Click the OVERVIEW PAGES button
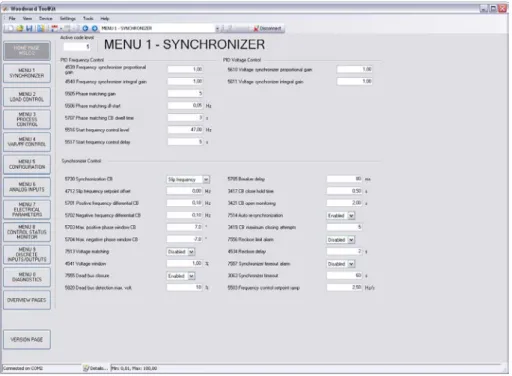512x376 pixels. pos(27,300)
